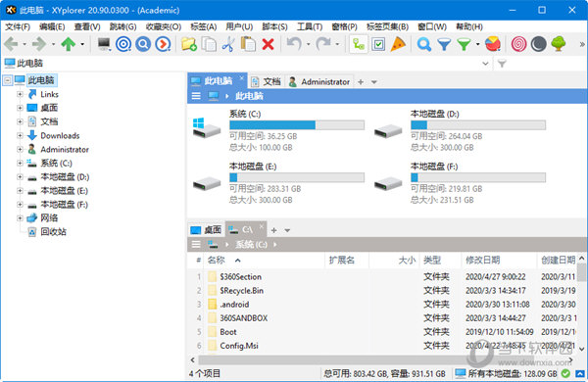
Task: Toggle the checkbox selection mode icon
Action: [x=378, y=44]
